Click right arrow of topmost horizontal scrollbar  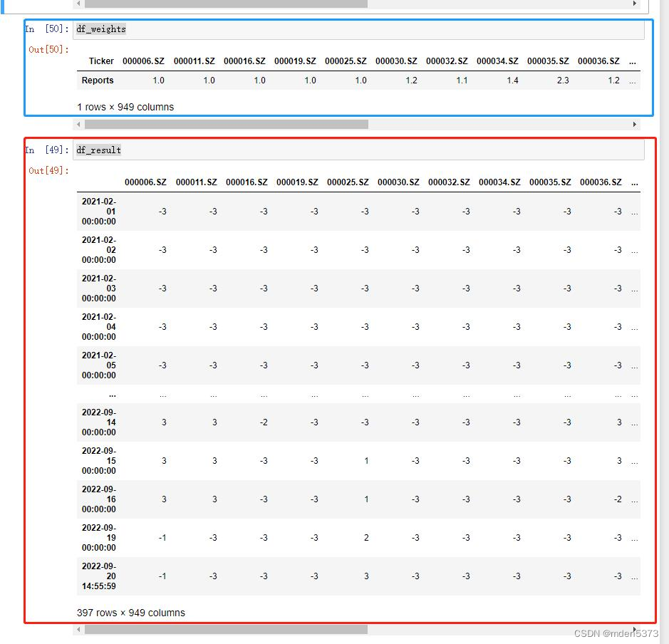click(634, 4)
